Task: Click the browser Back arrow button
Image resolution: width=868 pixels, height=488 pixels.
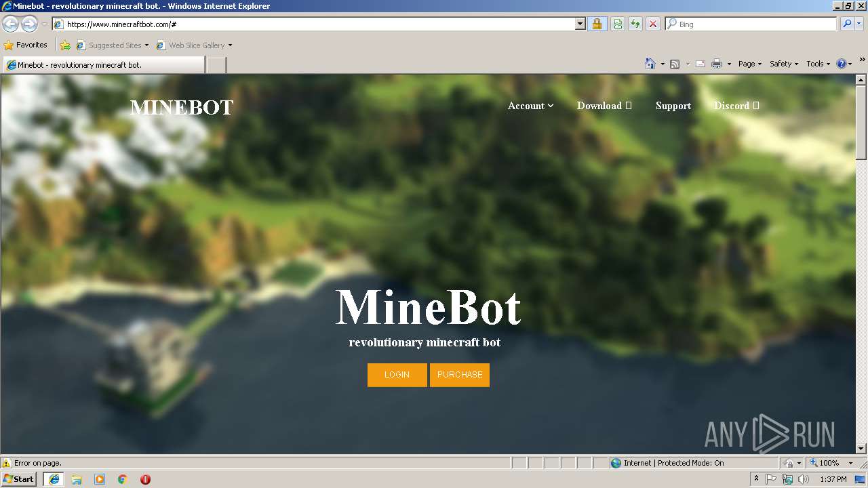Action: [10, 24]
